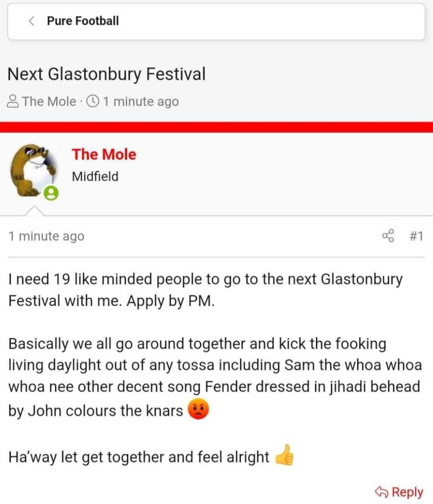
Task: Reply to The Mole's post
Action: (x=399, y=492)
